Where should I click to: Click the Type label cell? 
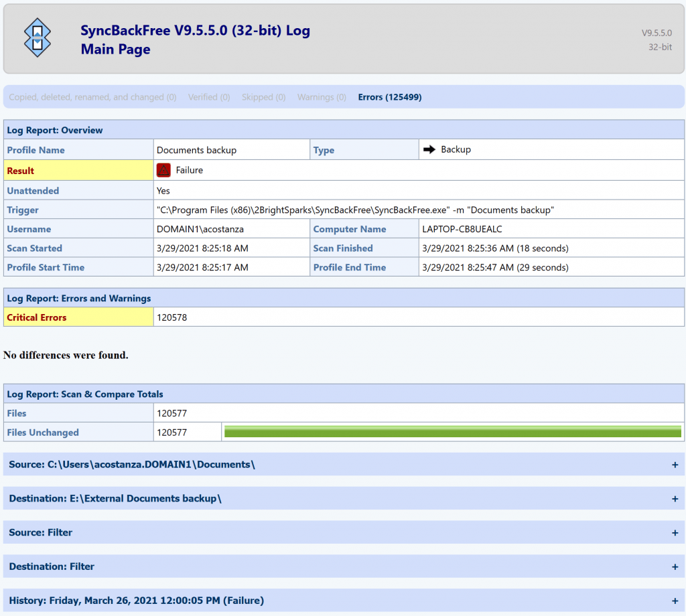[364, 150]
